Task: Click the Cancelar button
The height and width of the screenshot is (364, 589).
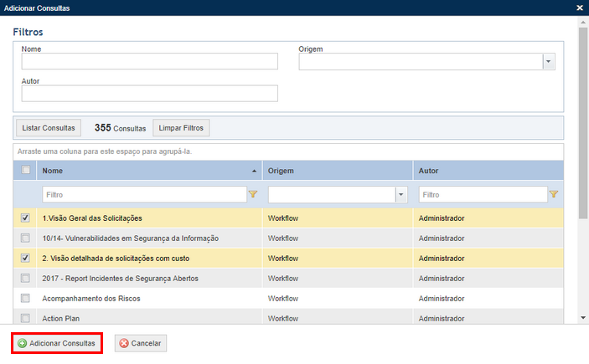Action: pos(141,343)
